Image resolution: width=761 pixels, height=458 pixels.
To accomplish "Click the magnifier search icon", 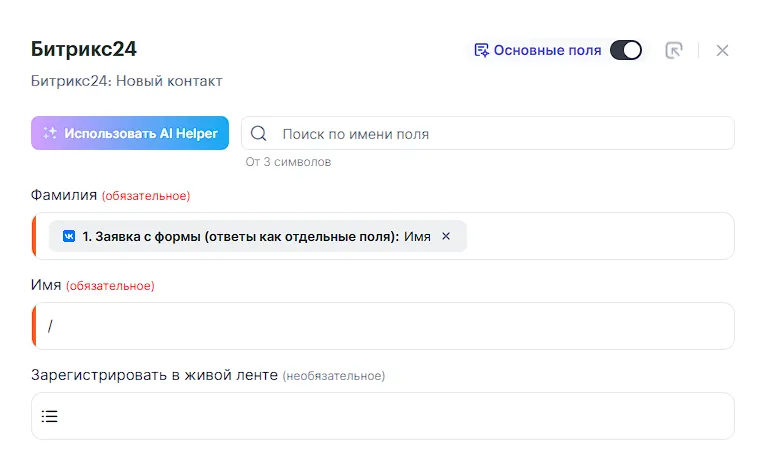I will pyautogui.click(x=259, y=133).
